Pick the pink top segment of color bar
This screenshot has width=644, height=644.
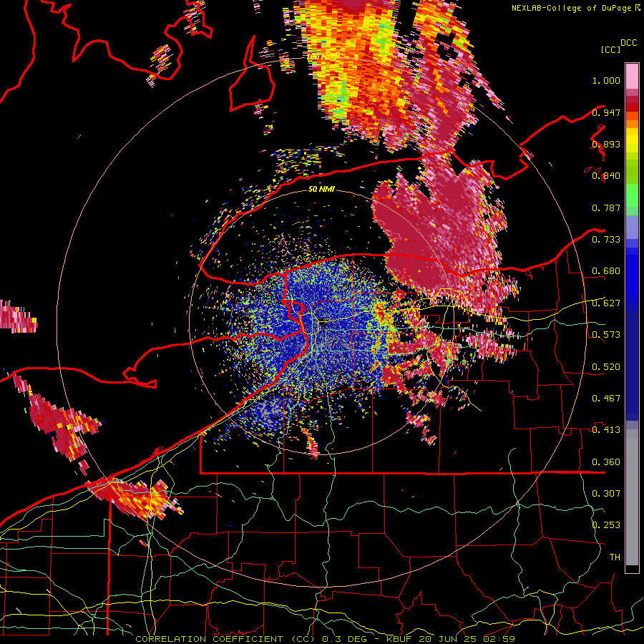(x=632, y=76)
